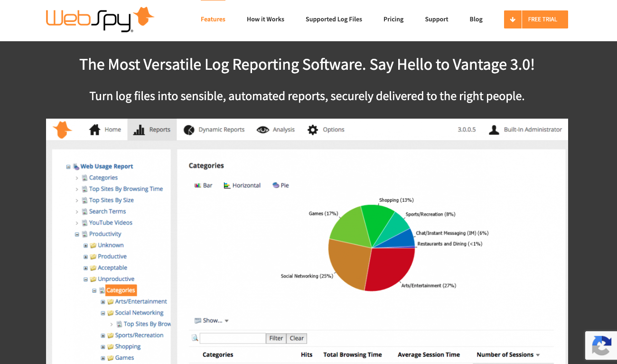Navigate to Pricing
This screenshot has height=364, width=617.
click(x=393, y=19)
